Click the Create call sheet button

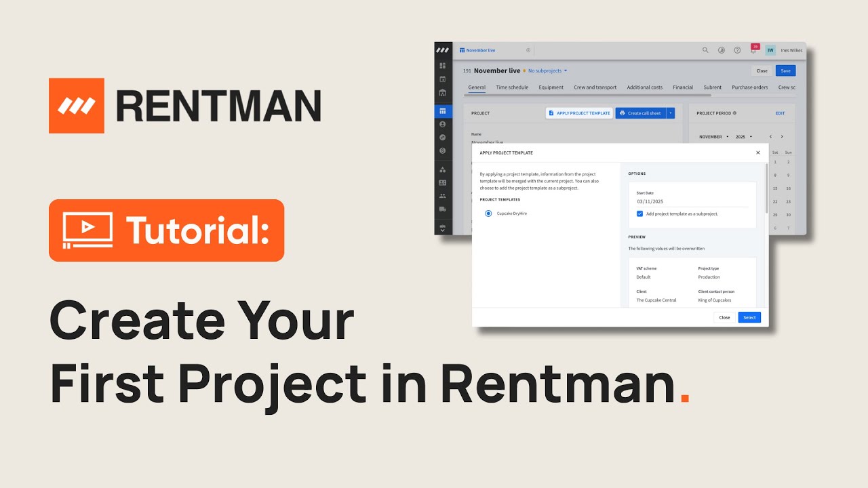coord(641,113)
